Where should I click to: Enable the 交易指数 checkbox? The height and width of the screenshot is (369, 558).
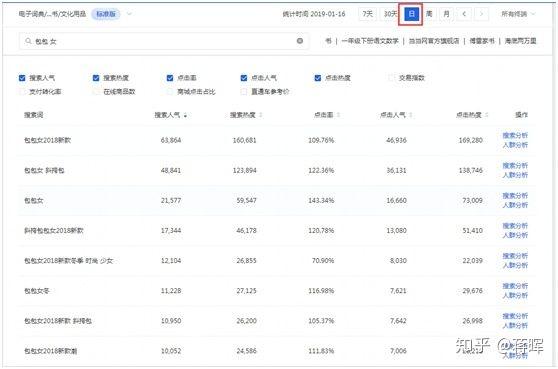coord(392,78)
